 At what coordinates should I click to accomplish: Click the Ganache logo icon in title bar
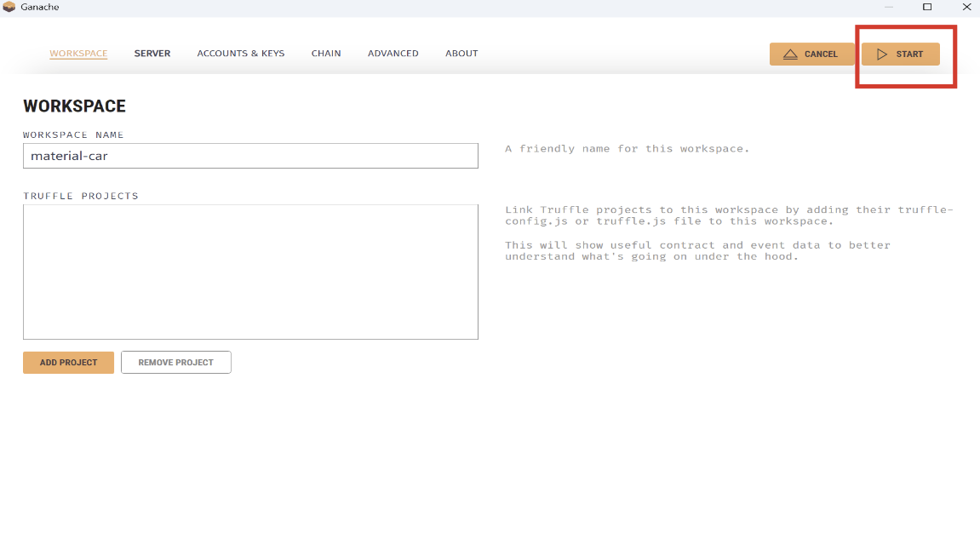coord(9,7)
